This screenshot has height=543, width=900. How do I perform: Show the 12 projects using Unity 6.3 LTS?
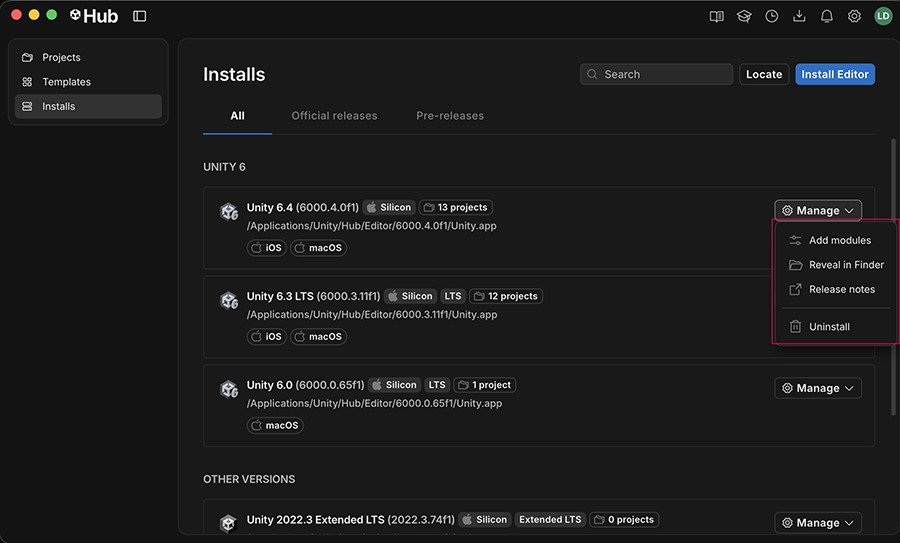[x=506, y=296]
